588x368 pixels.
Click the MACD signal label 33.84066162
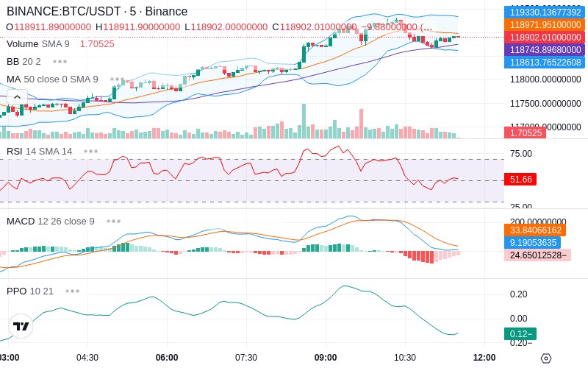pos(535,230)
